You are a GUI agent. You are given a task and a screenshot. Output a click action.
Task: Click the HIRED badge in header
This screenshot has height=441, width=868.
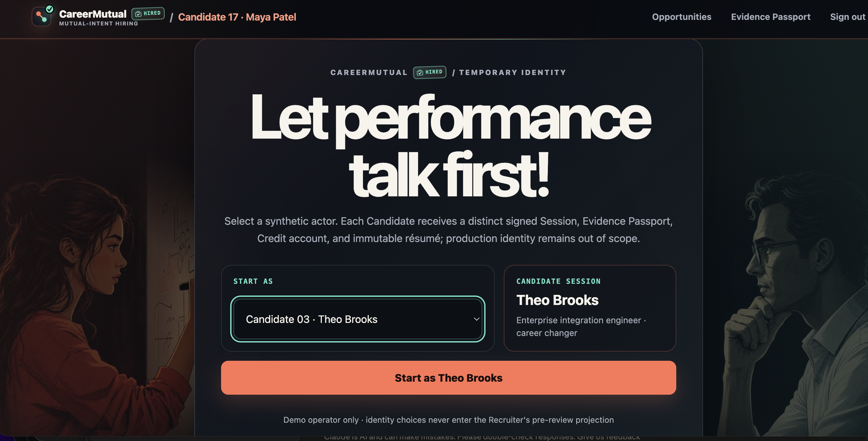tap(148, 13)
